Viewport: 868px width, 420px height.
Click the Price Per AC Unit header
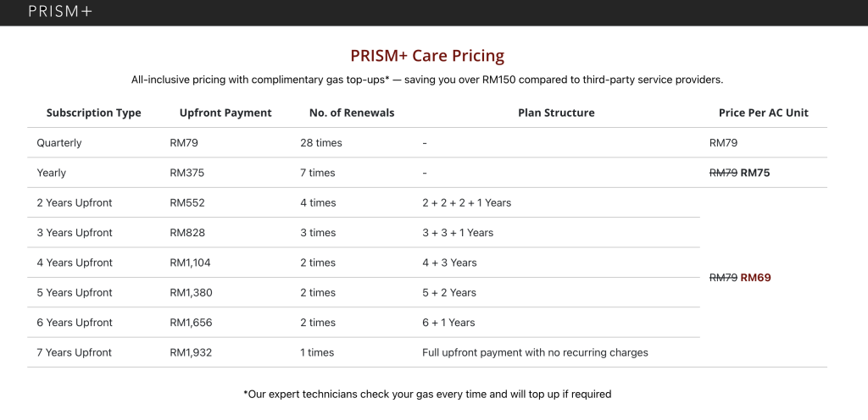764,113
